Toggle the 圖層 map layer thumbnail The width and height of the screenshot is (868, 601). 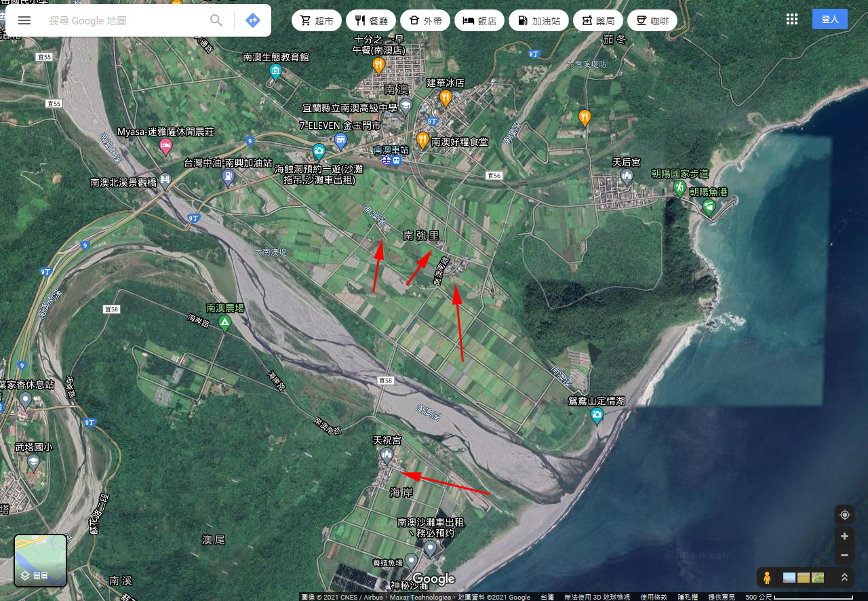pos(41,560)
